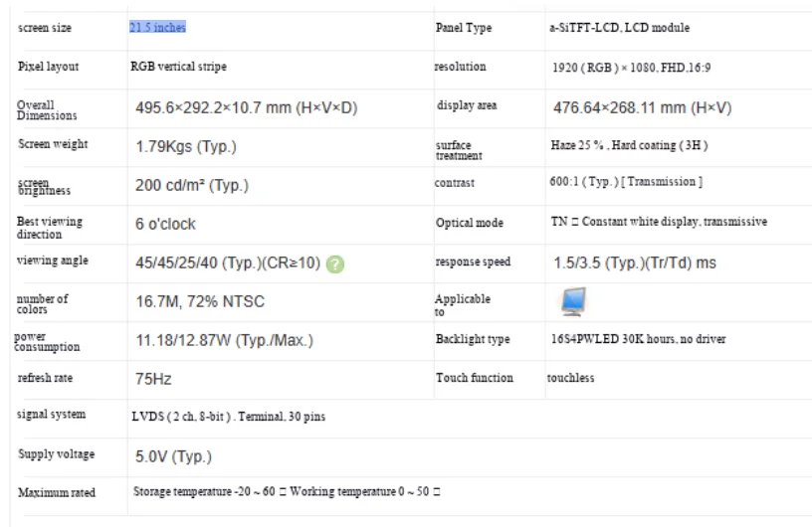812x527 pixels.
Task: Click the 'viewing angle' label
Action: click(53, 261)
